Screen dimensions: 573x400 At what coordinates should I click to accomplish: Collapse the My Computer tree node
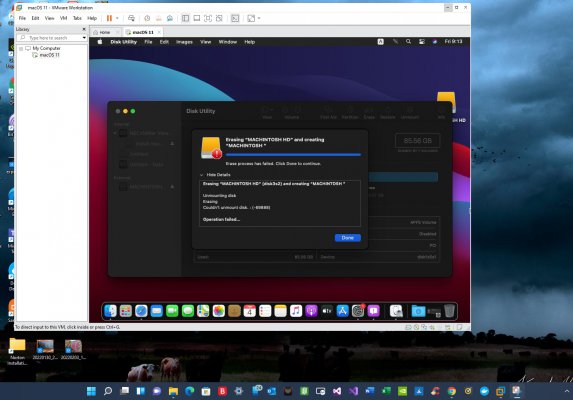pos(21,48)
